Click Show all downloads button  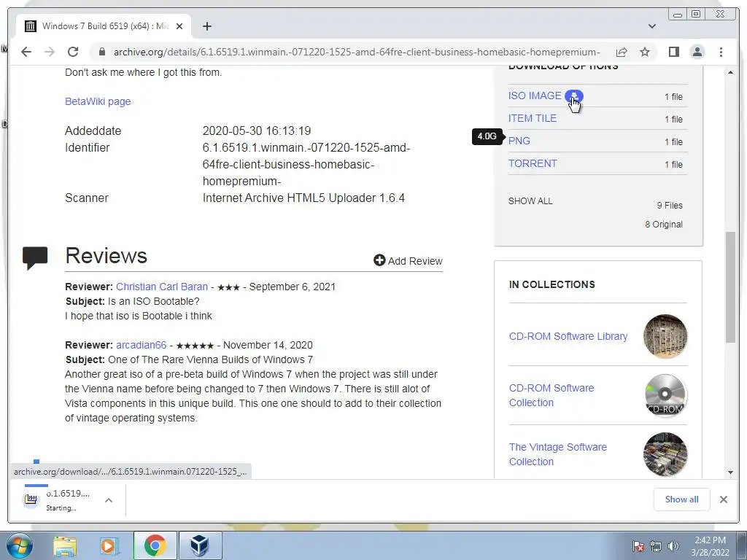[x=681, y=499]
